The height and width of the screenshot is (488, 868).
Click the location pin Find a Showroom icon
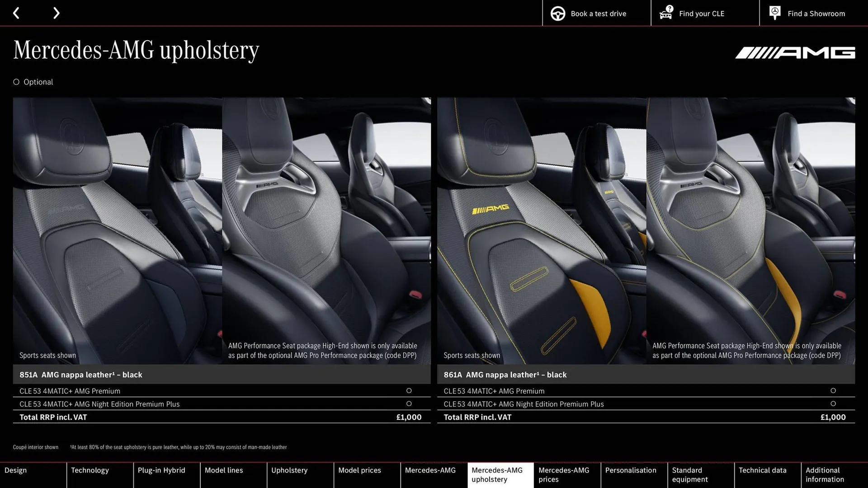[x=775, y=13]
